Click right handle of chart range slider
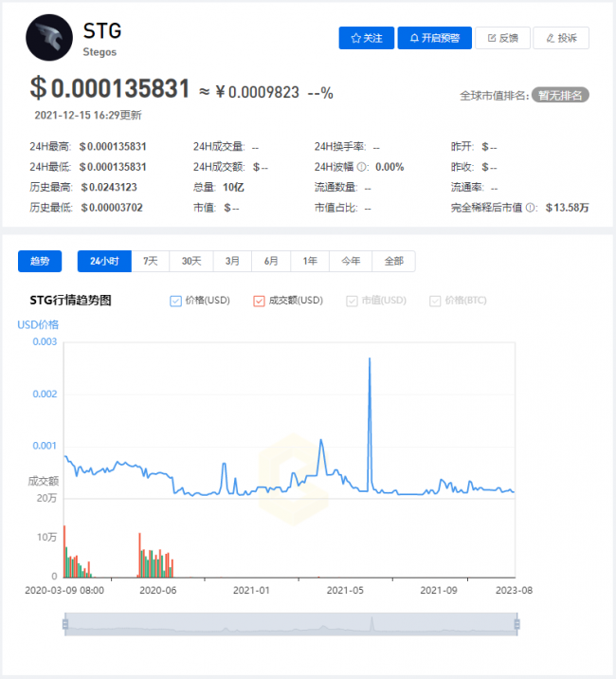616x679 pixels. [516, 623]
